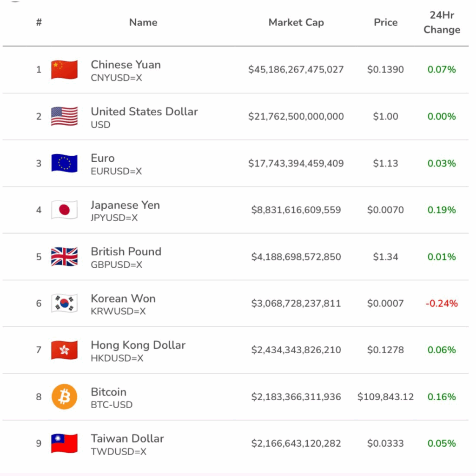Image resolution: width=476 pixels, height=476 pixels.
Task: Click the Hong Kong flag icon
Action: 64,350
